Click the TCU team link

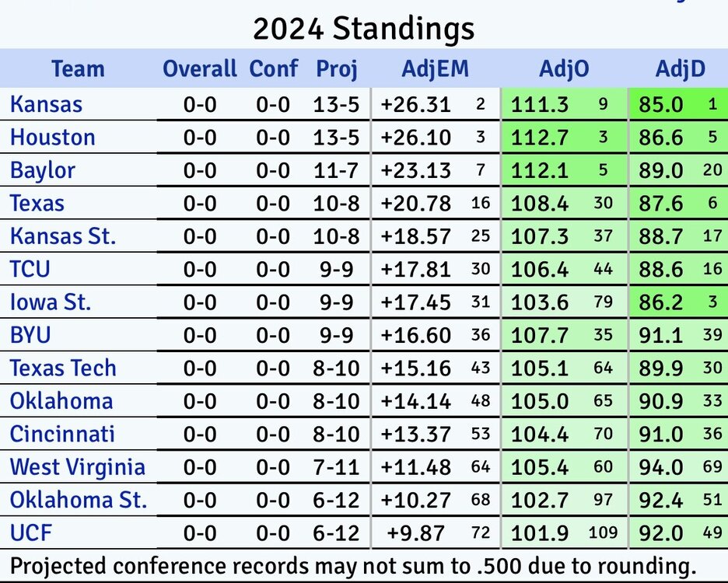[x=30, y=269]
